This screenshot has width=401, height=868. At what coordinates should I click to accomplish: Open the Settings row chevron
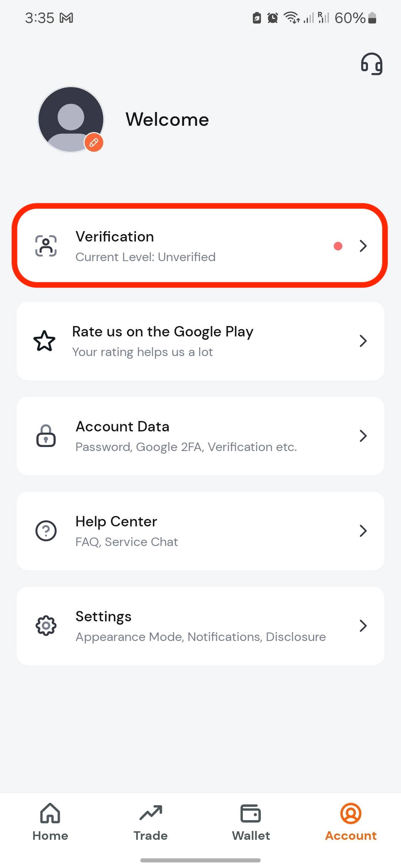point(363,626)
